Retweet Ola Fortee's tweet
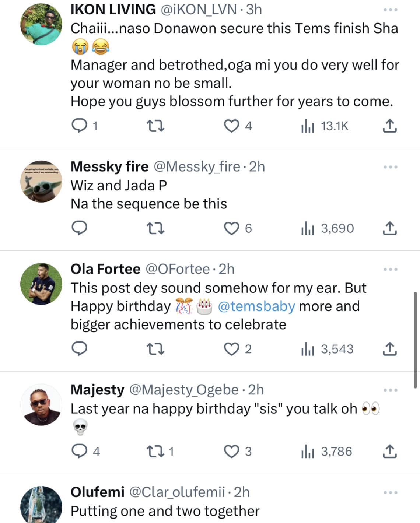Image resolution: width=420 pixels, height=523 pixels. pos(155,349)
